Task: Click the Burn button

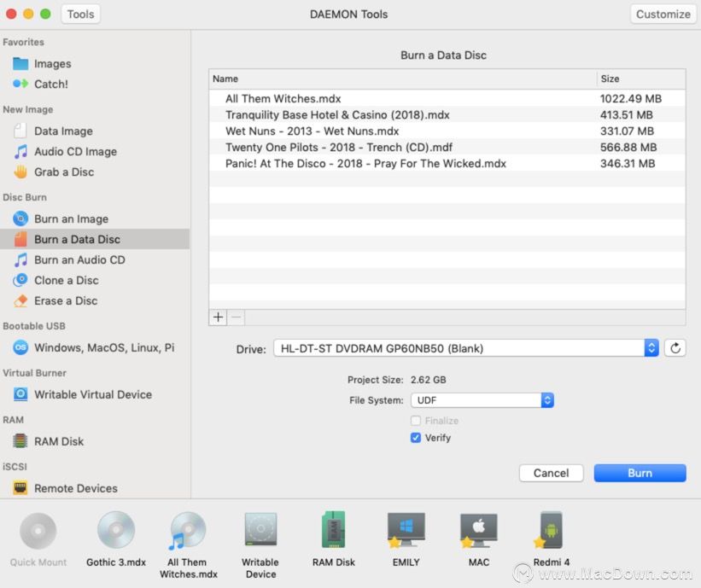Action: [x=640, y=473]
